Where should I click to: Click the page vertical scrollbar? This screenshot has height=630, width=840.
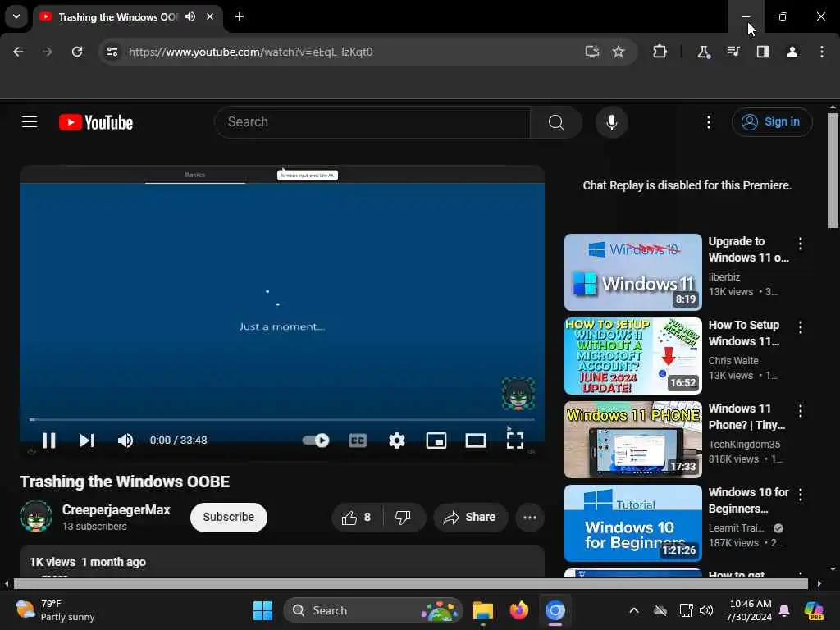pyautogui.click(x=833, y=171)
